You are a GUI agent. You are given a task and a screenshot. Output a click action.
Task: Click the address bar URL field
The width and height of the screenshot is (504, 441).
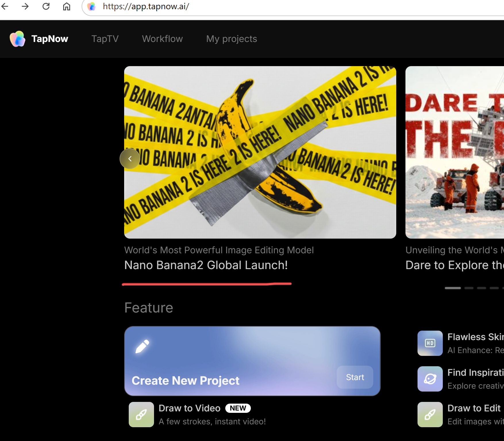[293, 7]
